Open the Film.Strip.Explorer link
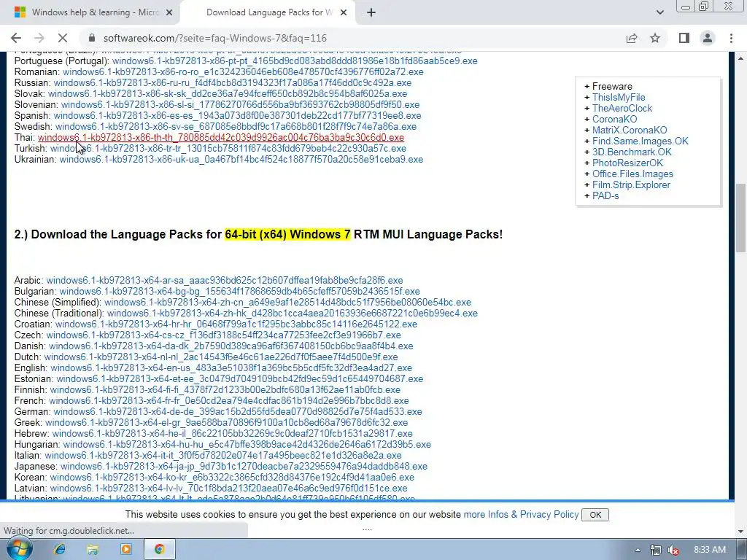The width and height of the screenshot is (747, 560). pos(631,184)
